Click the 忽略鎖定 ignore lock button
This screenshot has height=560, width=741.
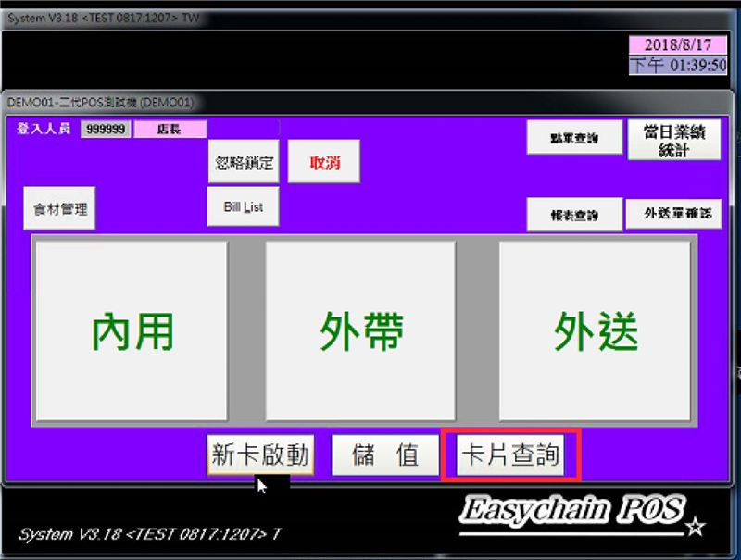[243, 163]
